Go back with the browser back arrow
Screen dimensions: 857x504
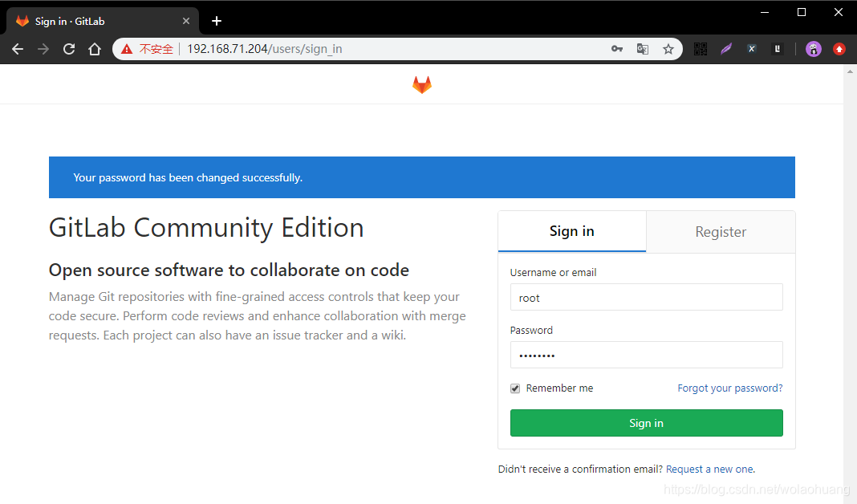(x=18, y=49)
